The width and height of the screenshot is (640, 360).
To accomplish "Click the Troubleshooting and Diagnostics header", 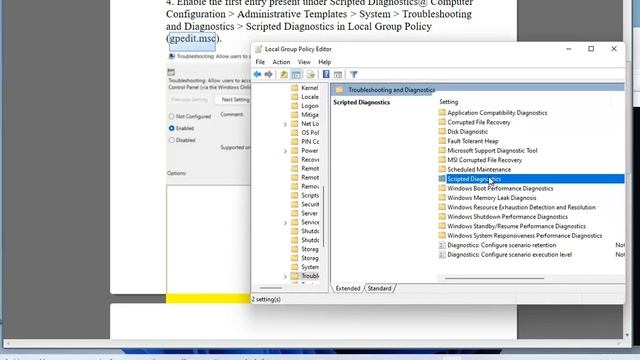I will (x=391, y=90).
